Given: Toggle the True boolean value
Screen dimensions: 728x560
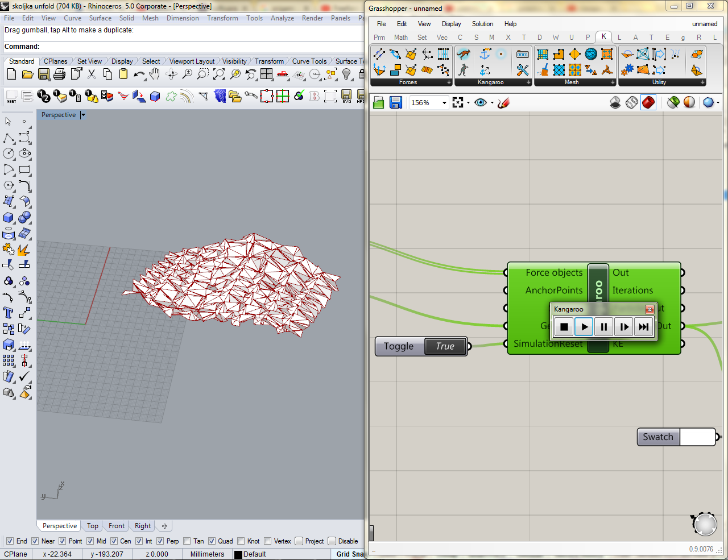Looking at the screenshot, I should pyautogui.click(x=445, y=346).
